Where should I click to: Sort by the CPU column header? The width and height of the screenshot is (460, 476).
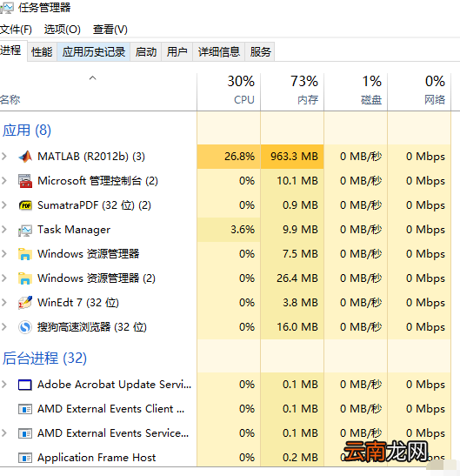point(229,92)
